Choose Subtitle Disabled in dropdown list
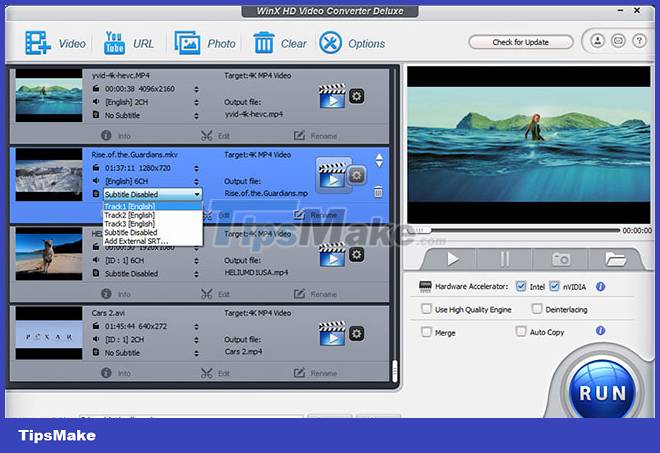 pyautogui.click(x=153, y=232)
